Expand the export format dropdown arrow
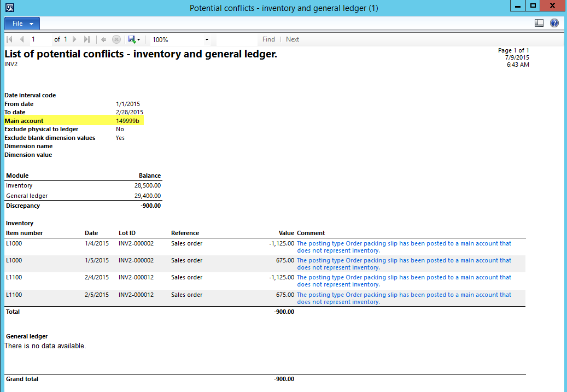 click(x=139, y=39)
